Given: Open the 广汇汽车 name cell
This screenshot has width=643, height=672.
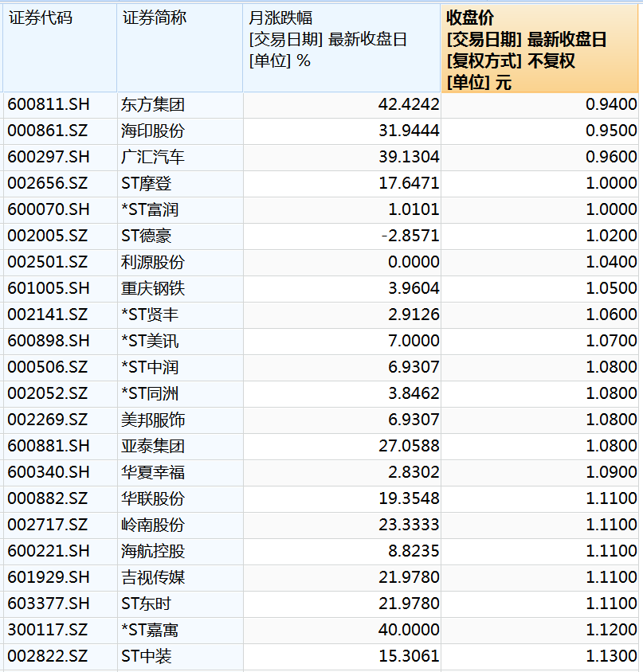Looking at the screenshot, I should click(180, 158).
